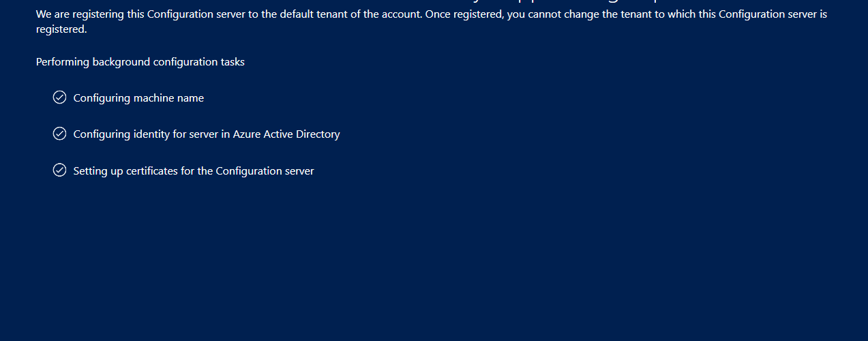Click the checkmark icon beside Configuring identity for server
This screenshot has height=341, width=868.
tap(59, 133)
